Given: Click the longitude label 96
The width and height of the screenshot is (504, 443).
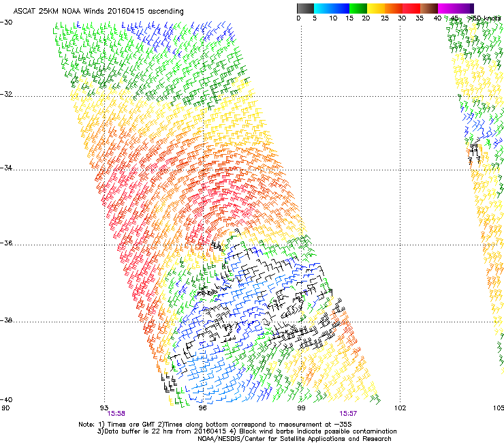Looking at the screenshot, I should [x=202, y=408].
